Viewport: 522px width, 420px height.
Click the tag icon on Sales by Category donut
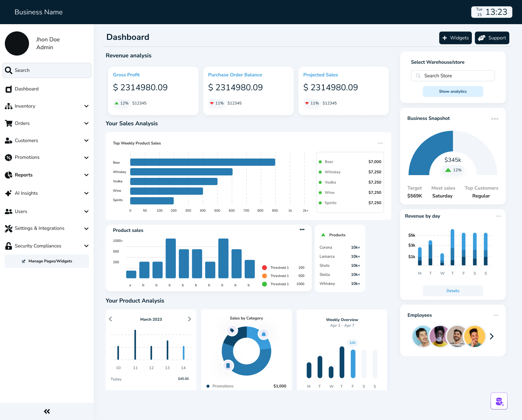pyautogui.click(x=232, y=330)
